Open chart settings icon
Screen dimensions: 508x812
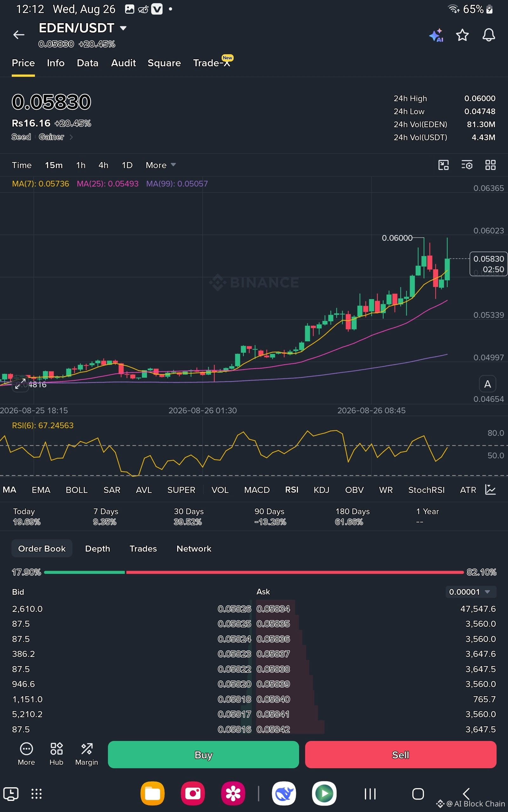coord(467,165)
